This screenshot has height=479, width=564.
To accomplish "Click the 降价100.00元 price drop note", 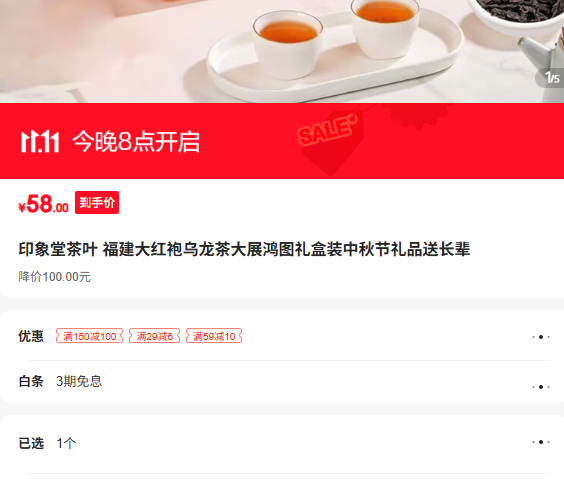I will tap(54, 277).
